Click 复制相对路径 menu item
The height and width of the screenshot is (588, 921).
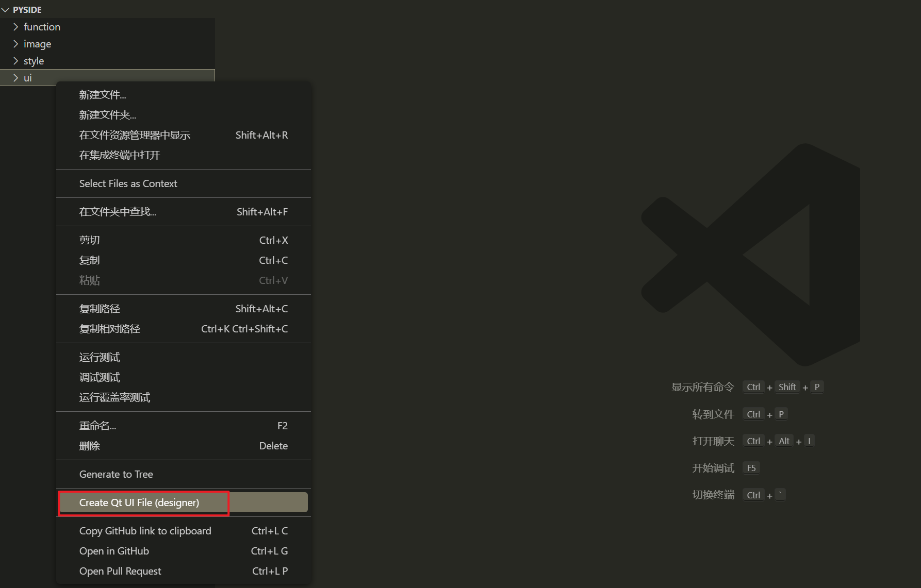click(110, 329)
